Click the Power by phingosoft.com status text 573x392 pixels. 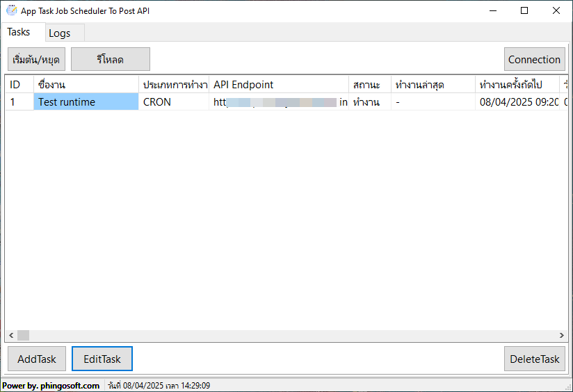pyautogui.click(x=51, y=386)
